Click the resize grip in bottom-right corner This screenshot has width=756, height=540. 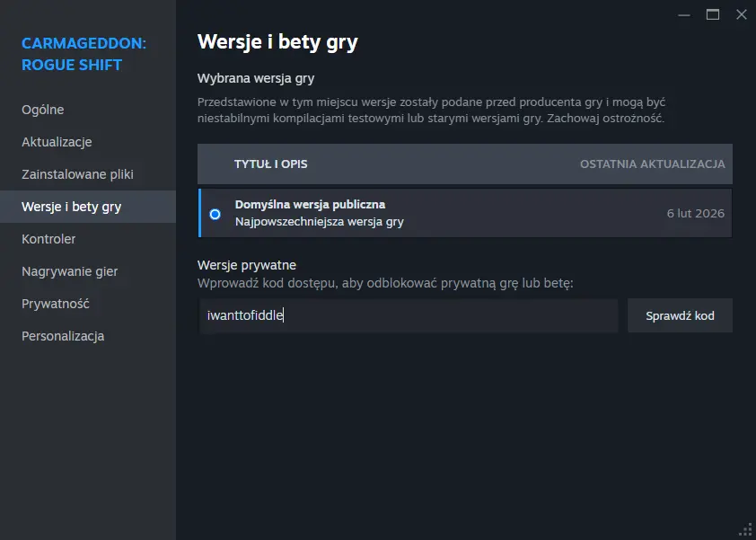[745, 529]
